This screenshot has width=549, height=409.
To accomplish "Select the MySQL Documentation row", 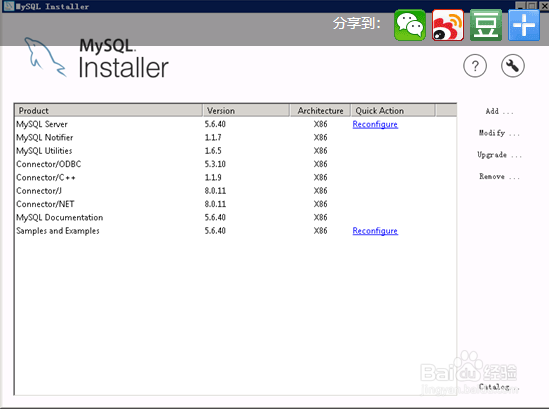I will [235, 217].
